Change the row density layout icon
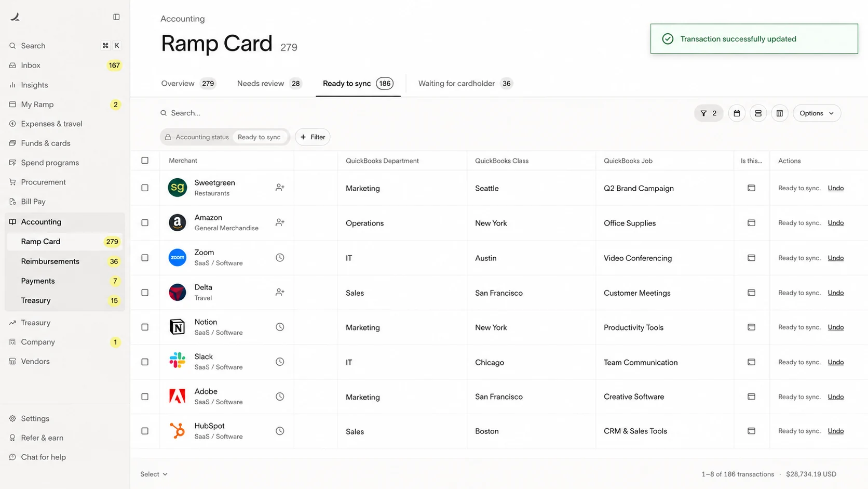This screenshot has height=489, width=868. (758, 113)
